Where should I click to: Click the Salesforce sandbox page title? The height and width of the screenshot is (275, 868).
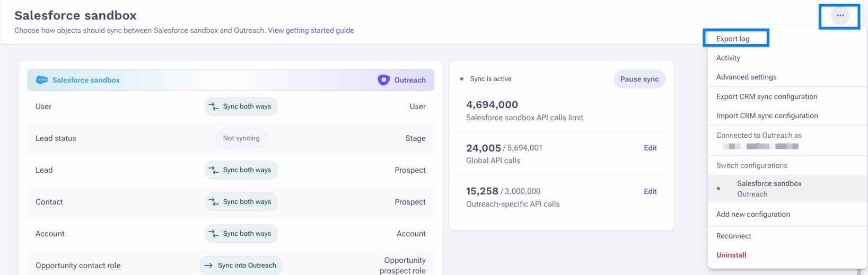pyautogui.click(x=75, y=15)
